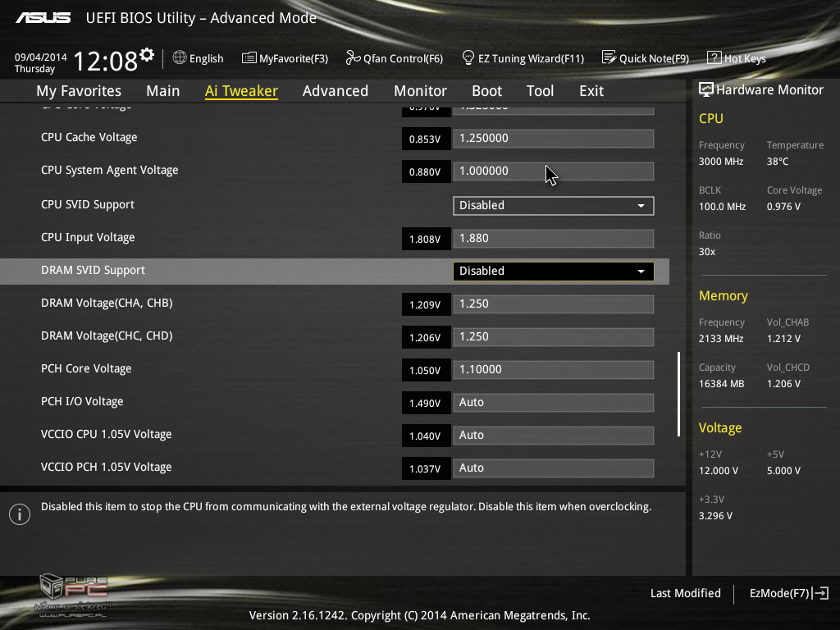The width and height of the screenshot is (840, 630).
Task: Click the info icon in help area
Action: (x=19, y=514)
